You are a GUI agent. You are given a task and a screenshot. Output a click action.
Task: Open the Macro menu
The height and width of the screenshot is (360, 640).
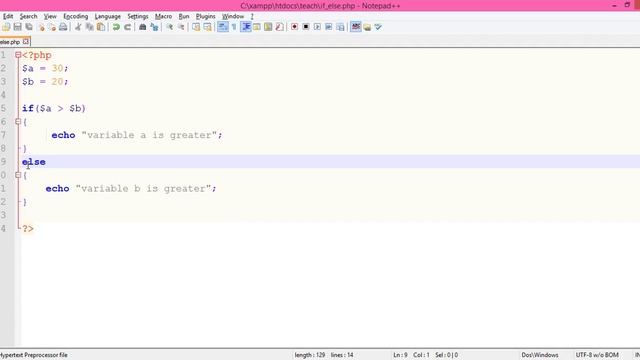(163, 16)
